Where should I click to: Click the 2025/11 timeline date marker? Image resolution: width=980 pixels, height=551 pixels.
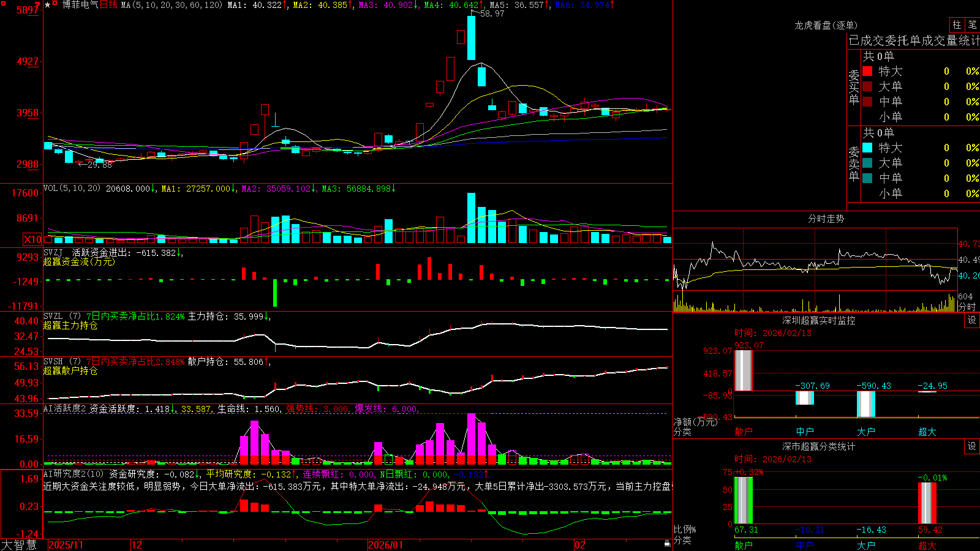(x=66, y=544)
